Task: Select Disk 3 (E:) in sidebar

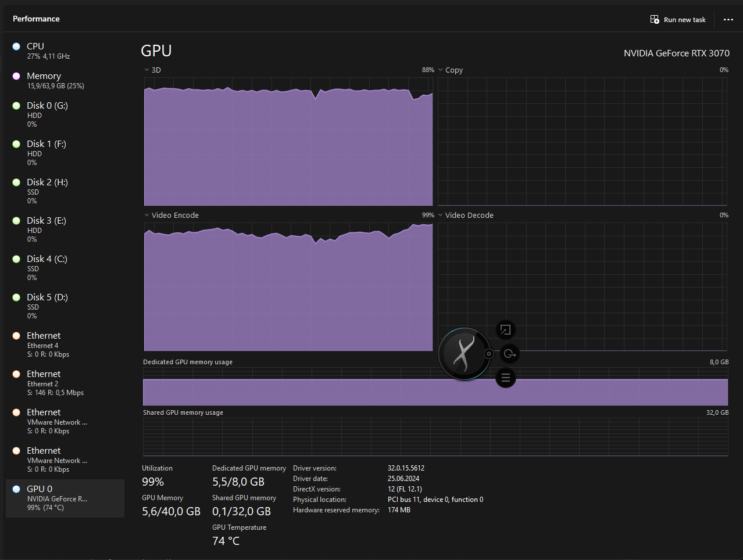Action: (x=65, y=229)
